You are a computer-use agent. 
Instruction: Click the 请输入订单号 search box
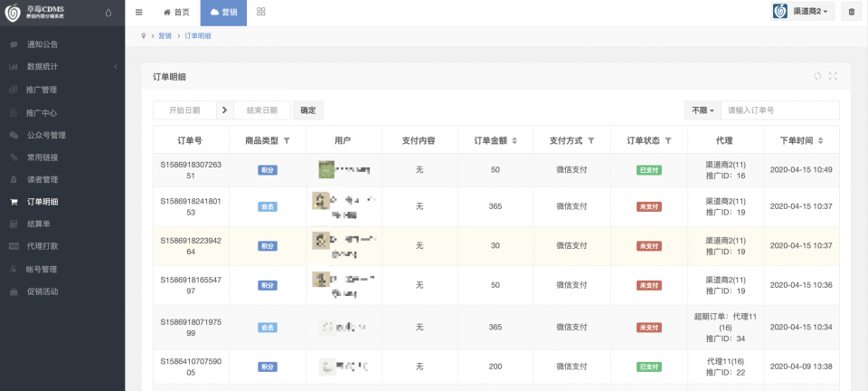coord(779,110)
